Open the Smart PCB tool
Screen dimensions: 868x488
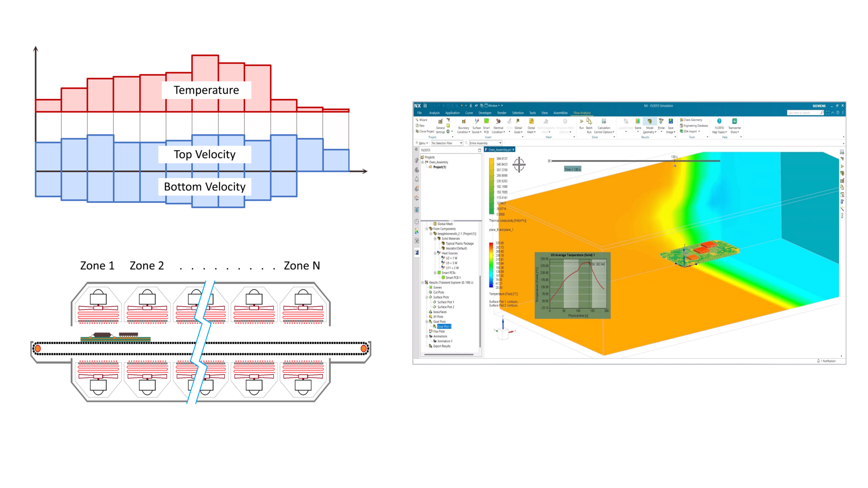(487, 122)
